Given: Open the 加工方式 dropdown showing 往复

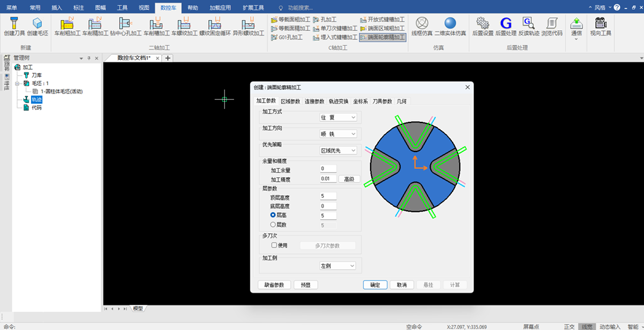Looking at the screenshot, I should (338, 117).
